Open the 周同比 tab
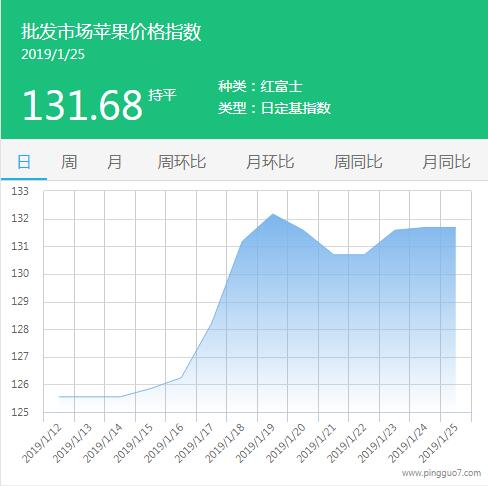The width and height of the screenshot is (488, 486). (x=358, y=162)
